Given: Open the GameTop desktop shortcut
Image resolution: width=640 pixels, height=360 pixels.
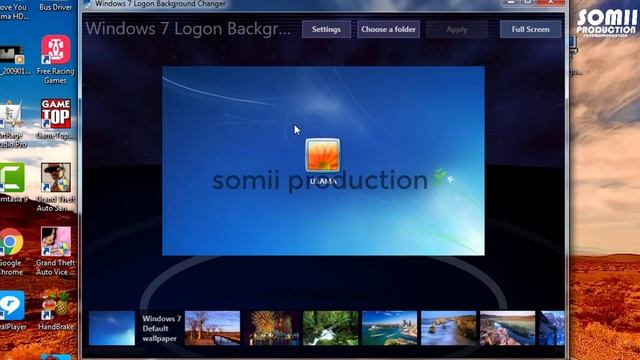Looking at the screenshot, I should [x=56, y=119].
